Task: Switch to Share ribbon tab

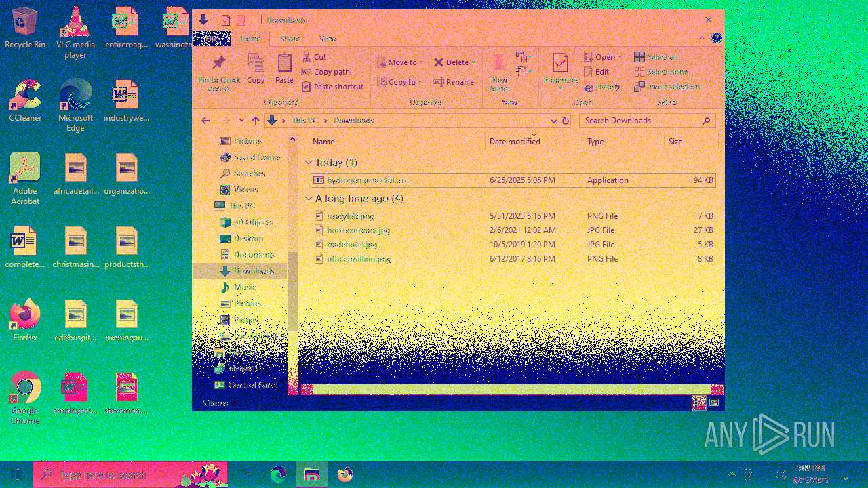Action: click(290, 39)
